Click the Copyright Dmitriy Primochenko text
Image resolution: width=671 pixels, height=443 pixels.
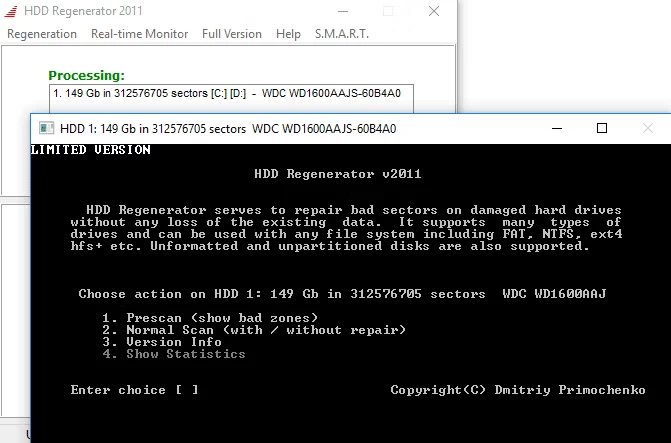(x=517, y=390)
